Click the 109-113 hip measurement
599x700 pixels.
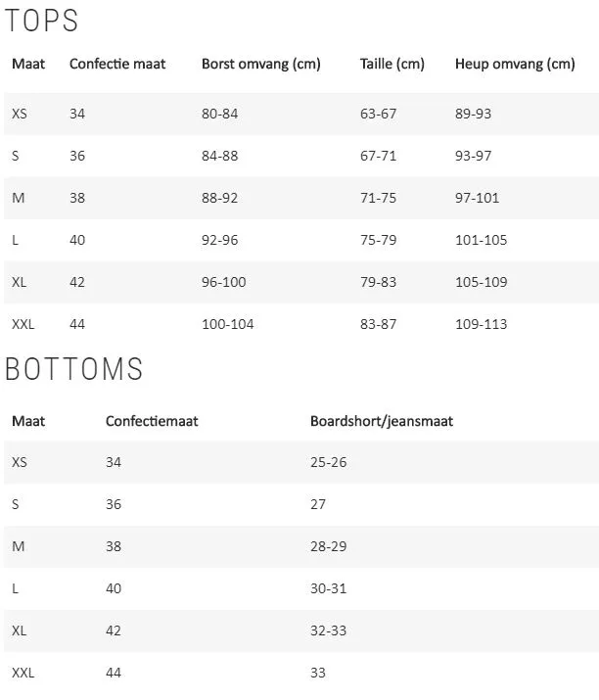[x=482, y=324]
